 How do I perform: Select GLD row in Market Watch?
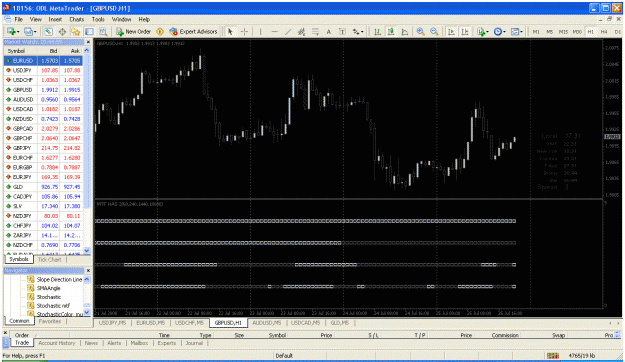tap(43, 187)
